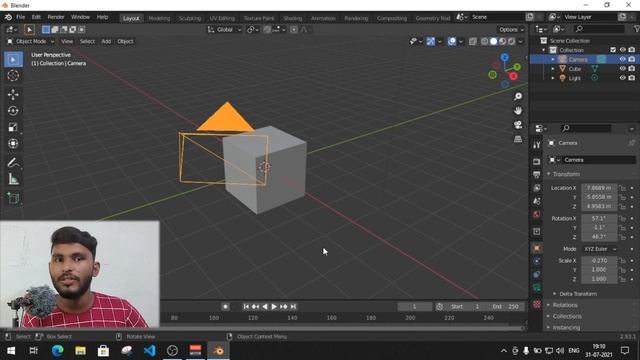Switch perspective/orthographic grid icon
Screen dimensions: 640x360
tap(518, 139)
